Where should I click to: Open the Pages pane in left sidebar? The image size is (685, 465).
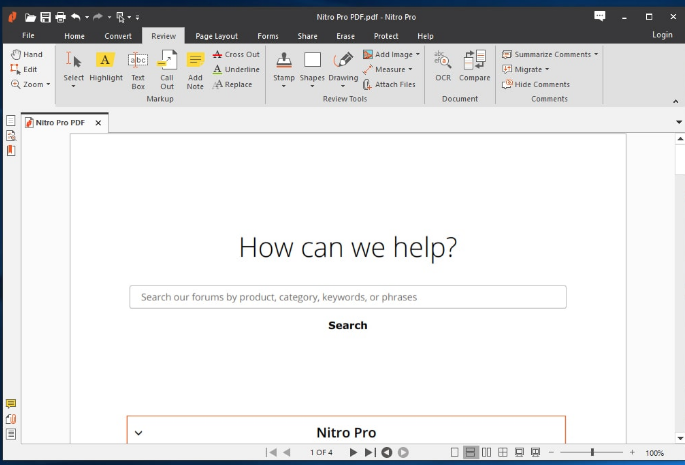[x=11, y=121]
